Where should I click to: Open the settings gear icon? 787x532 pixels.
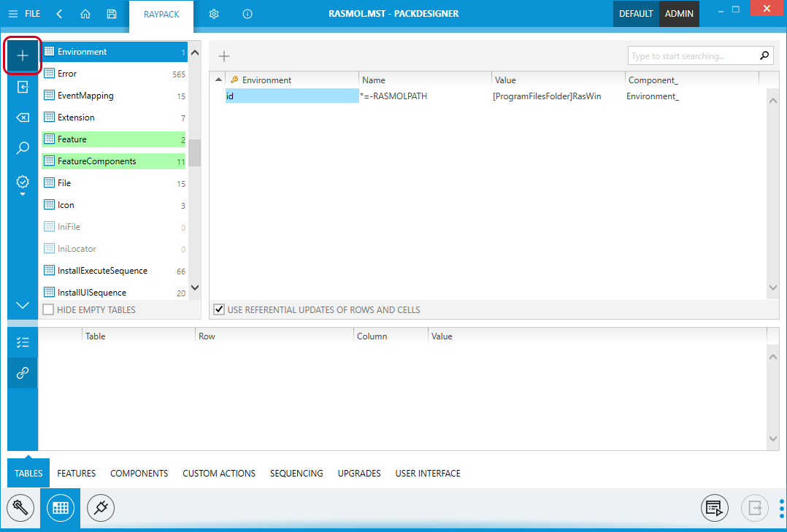tap(214, 14)
